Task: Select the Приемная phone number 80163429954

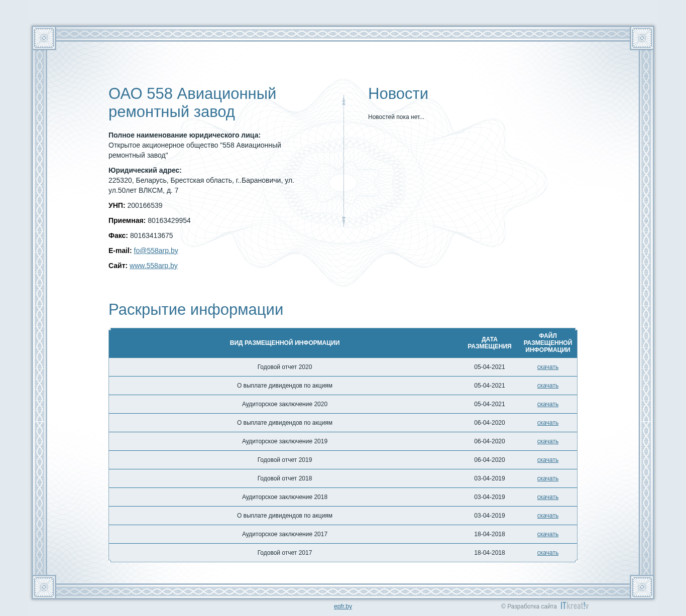Action: point(169,220)
